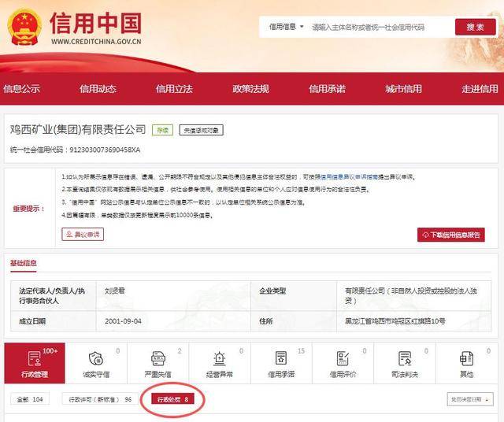This screenshot has height=422, width=504.
Task: Filter by 行政许可（新标准）96
Action: (100, 399)
